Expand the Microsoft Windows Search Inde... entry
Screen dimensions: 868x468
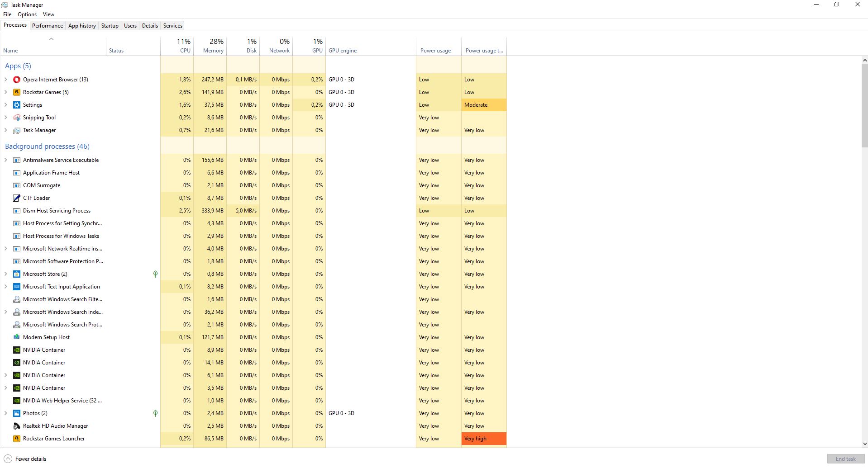pos(6,312)
